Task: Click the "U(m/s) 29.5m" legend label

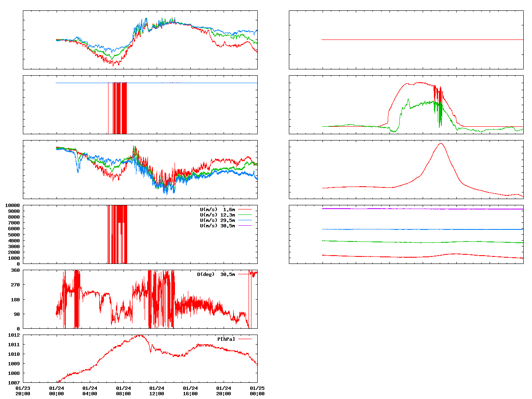Action: (217, 220)
